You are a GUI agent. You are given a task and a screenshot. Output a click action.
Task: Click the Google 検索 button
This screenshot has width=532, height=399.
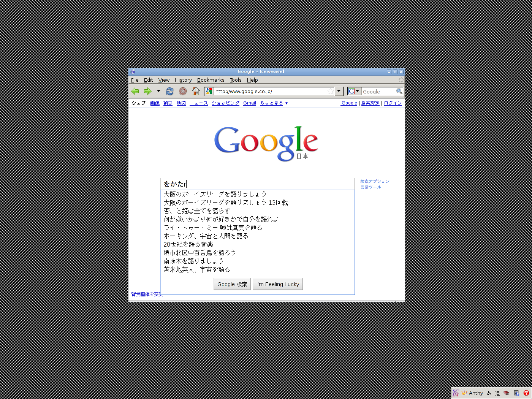[x=232, y=284]
